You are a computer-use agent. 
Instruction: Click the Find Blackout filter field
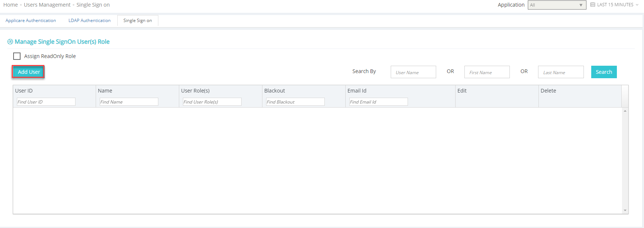pos(295,102)
